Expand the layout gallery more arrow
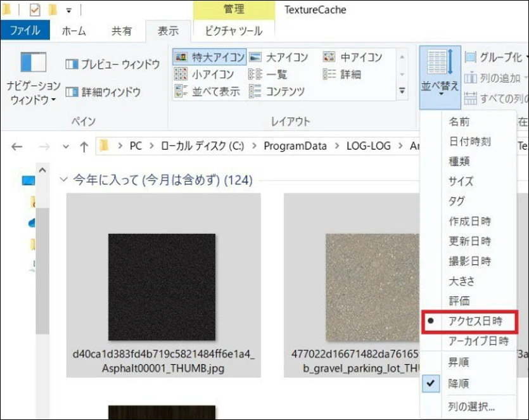Viewport: 529px width, 420px height. tap(402, 91)
